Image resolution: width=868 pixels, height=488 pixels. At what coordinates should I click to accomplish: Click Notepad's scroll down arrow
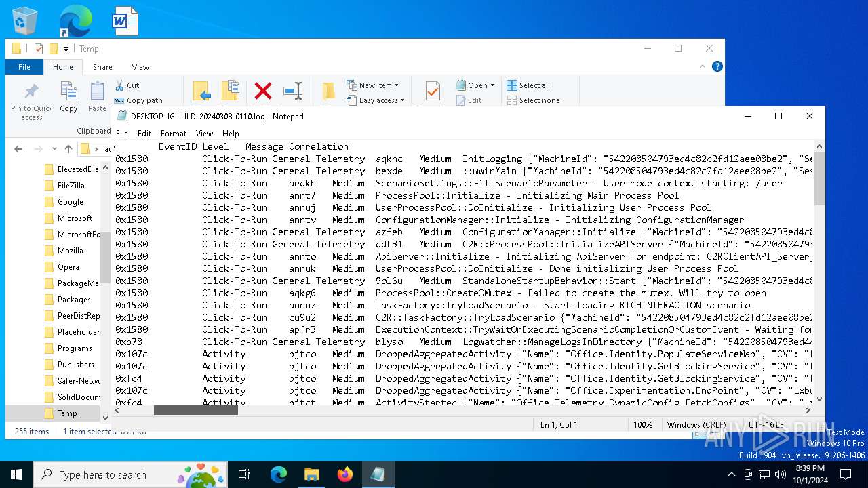pyautogui.click(x=819, y=399)
